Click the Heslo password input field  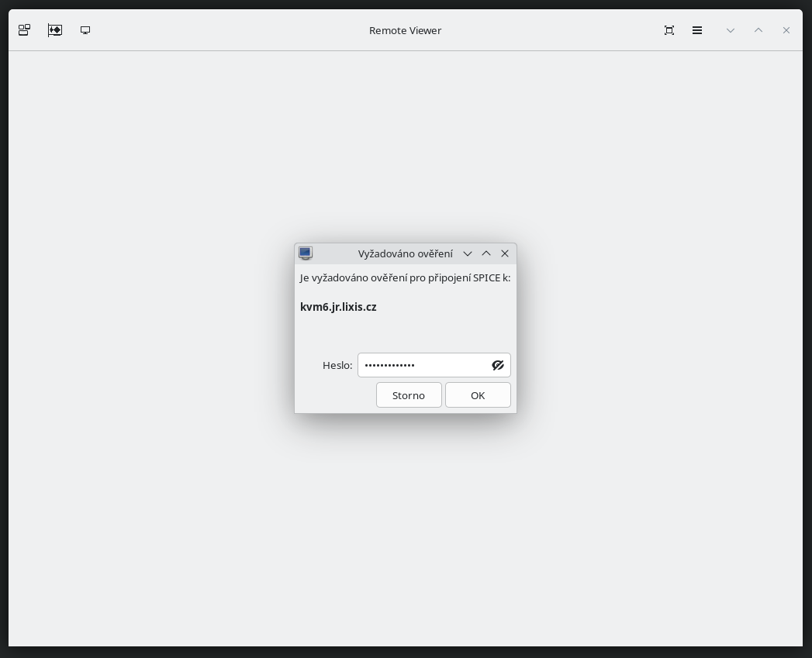click(423, 365)
